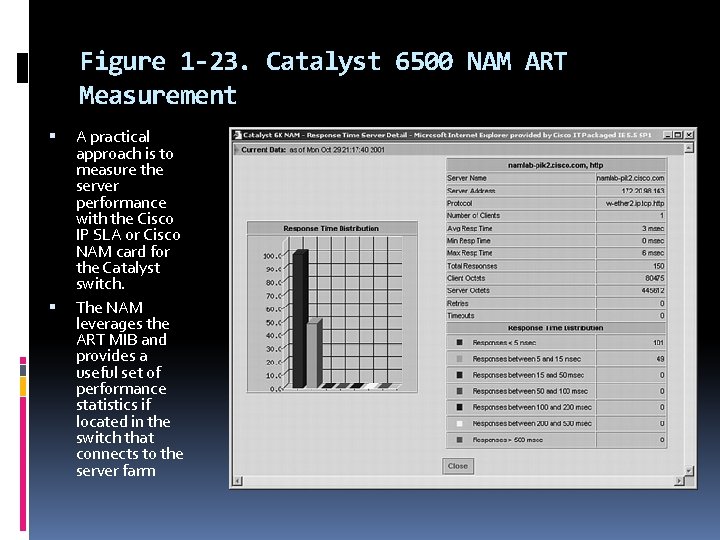Screen dimensions: 720x540
Task: Click the Client Octets row label
Action: coord(466,278)
